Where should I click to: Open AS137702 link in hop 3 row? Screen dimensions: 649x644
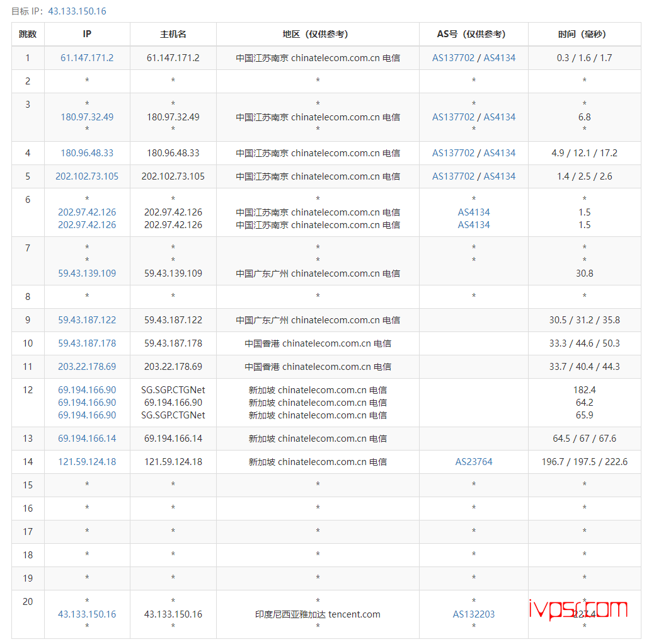[453, 117]
